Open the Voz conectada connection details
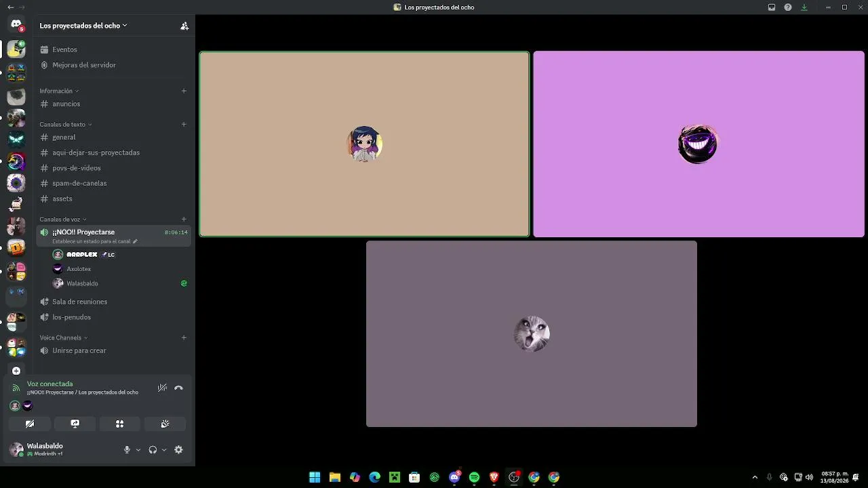The width and height of the screenshot is (868, 488). [50, 384]
